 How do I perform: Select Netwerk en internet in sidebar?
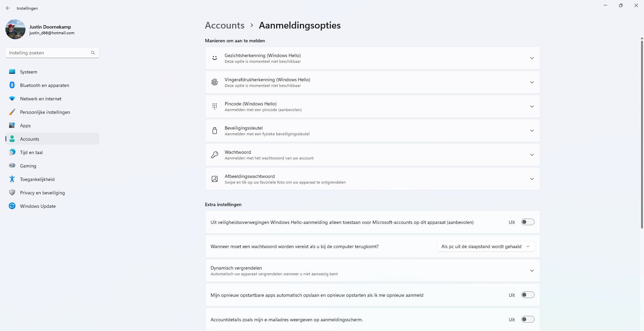pyautogui.click(x=41, y=99)
